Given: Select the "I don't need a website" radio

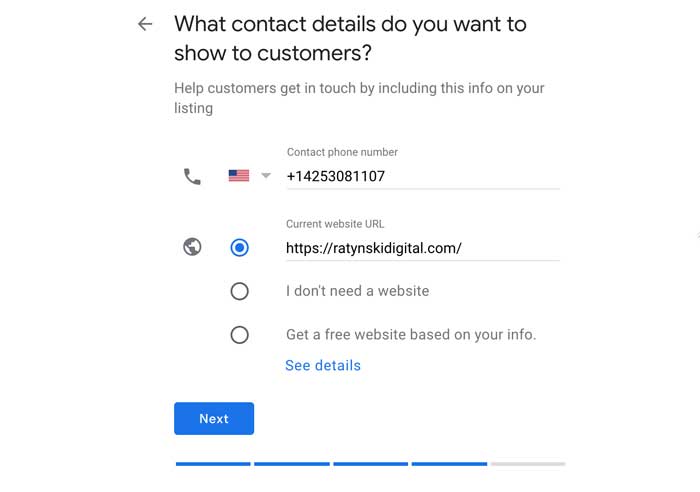Looking at the screenshot, I should click(239, 291).
